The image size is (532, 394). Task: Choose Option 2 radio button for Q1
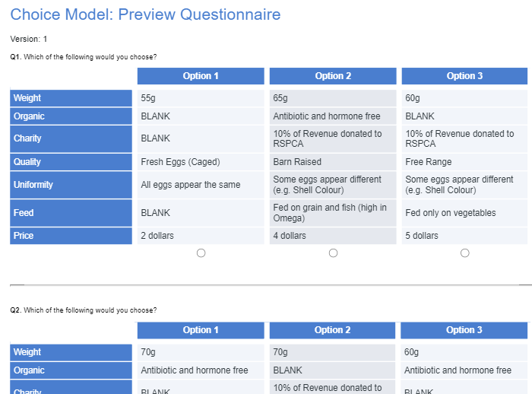pos(333,253)
